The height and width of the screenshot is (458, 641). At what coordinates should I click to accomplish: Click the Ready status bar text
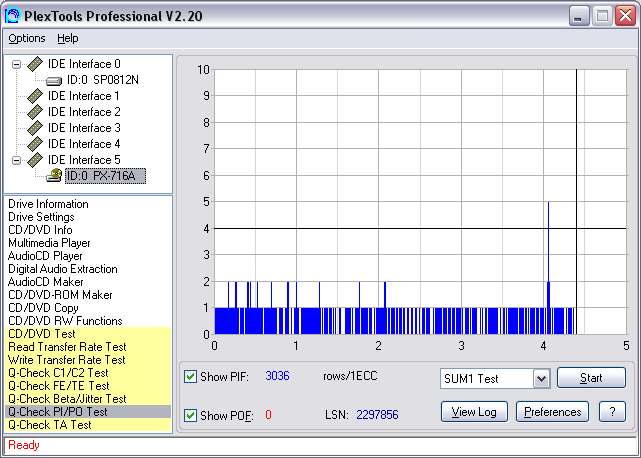coord(24,445)
